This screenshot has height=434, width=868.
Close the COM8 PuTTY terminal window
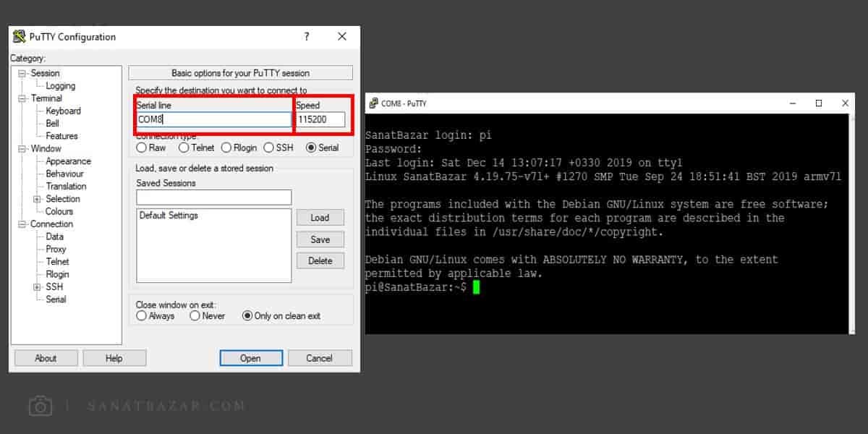tap(845, 103)
